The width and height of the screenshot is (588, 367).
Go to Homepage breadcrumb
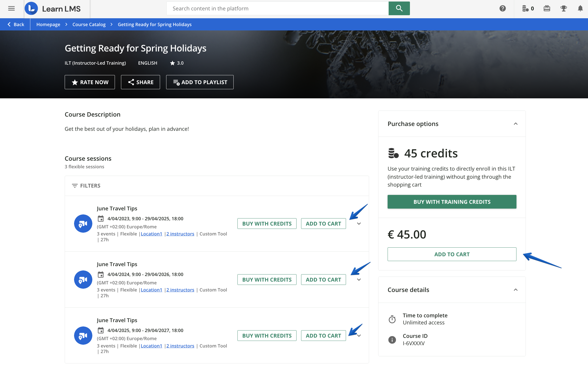(x=48, y=24)
